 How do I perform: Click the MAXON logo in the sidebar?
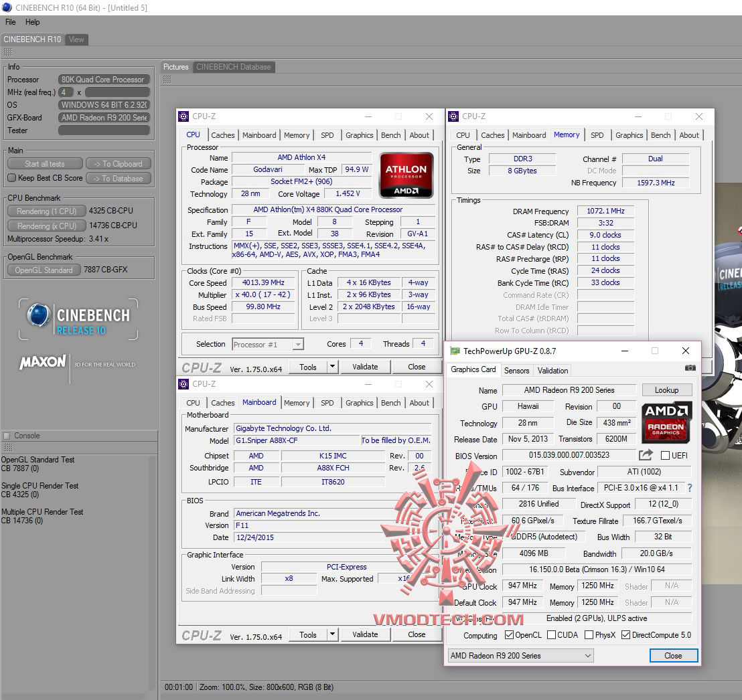[x=43, y=363]
